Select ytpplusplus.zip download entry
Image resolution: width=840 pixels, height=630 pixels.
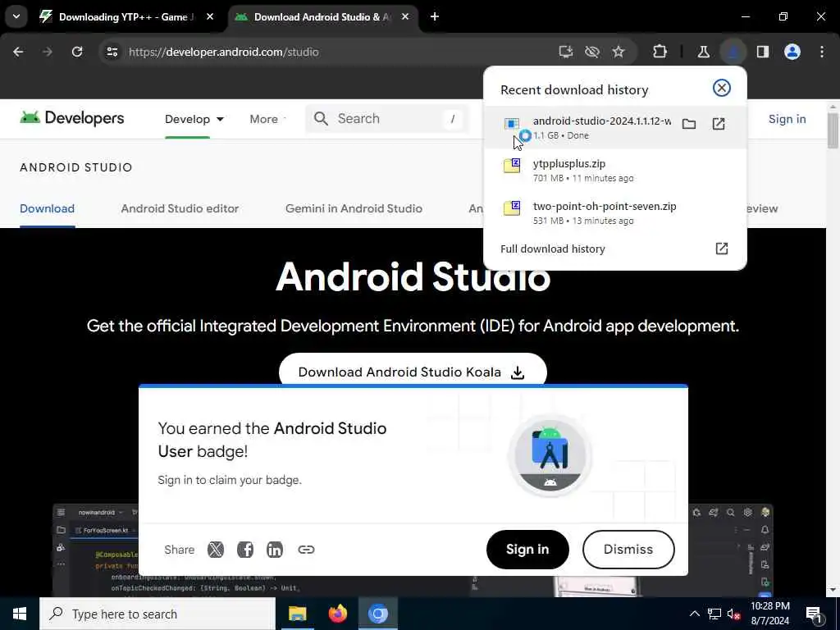click(615, 170)
